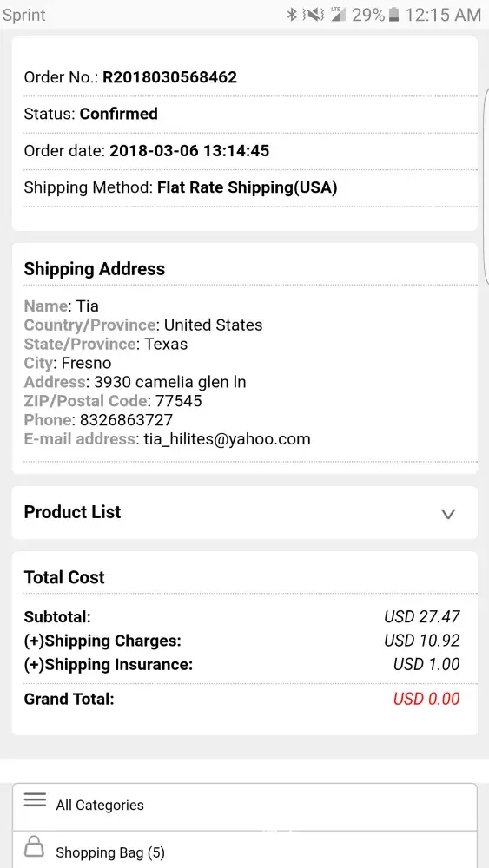Tap the phone number 8326863727
The width and height of the screenshot is (489, 868).
point(126,420)
